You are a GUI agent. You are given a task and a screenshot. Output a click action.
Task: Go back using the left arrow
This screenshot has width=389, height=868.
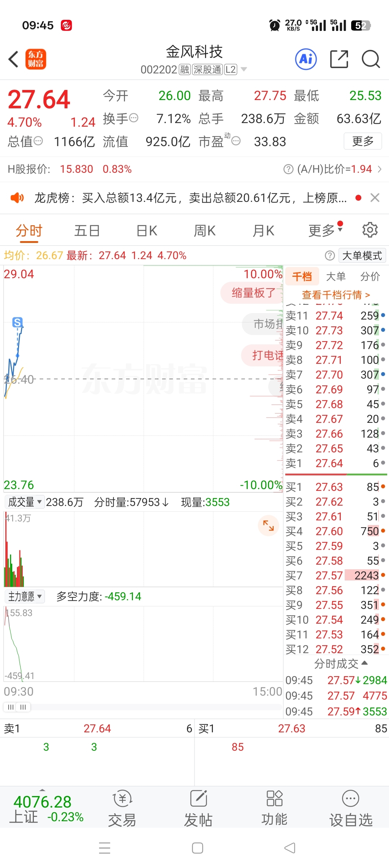click(x=13, y=59)
